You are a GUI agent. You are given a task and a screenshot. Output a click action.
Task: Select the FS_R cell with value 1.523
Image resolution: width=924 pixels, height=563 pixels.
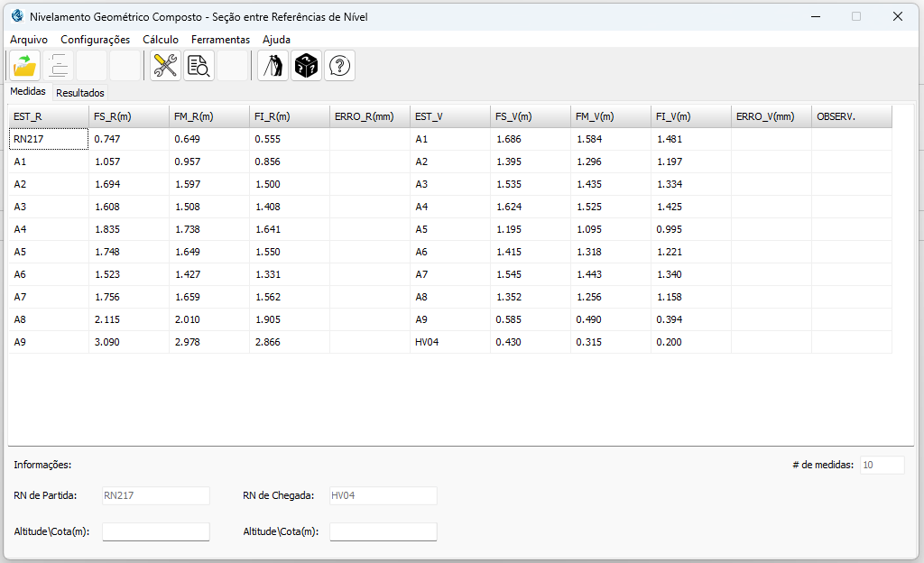pyautogui.click(x=129, y=274)
